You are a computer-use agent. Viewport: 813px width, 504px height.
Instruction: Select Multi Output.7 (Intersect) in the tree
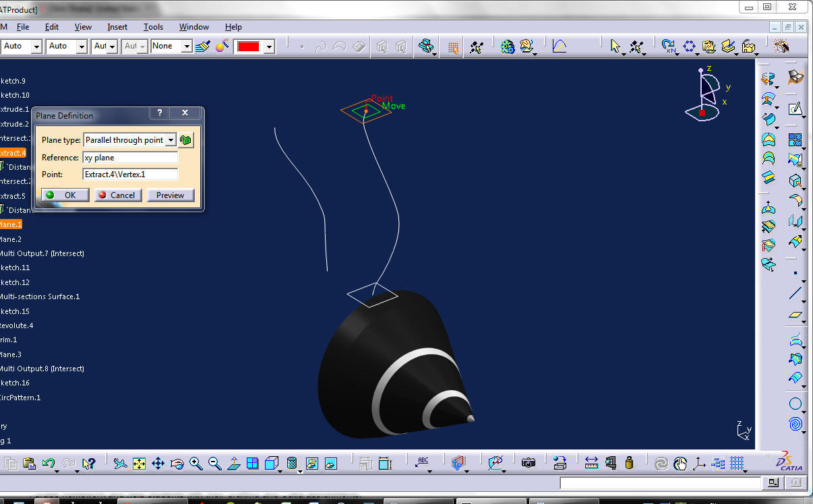[42, 253]
